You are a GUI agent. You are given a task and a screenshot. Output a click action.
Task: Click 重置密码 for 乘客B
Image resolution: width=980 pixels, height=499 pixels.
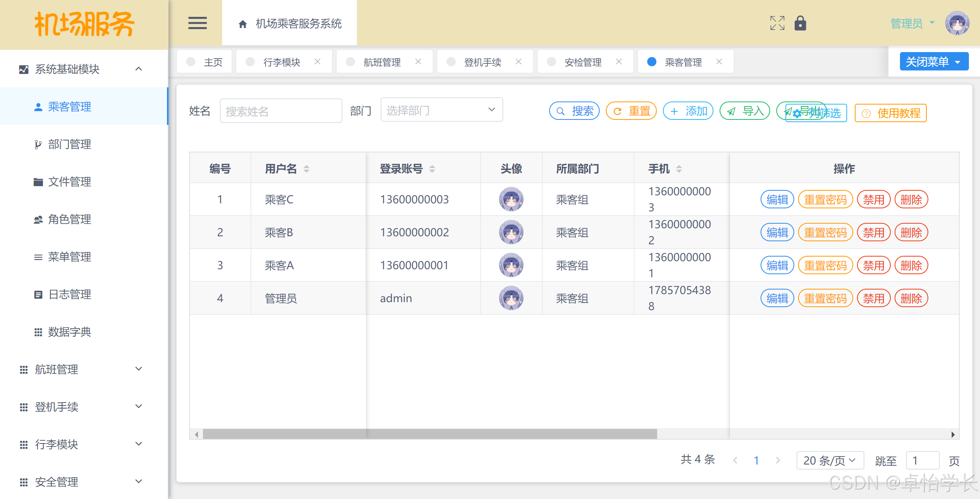click(825, 232)
